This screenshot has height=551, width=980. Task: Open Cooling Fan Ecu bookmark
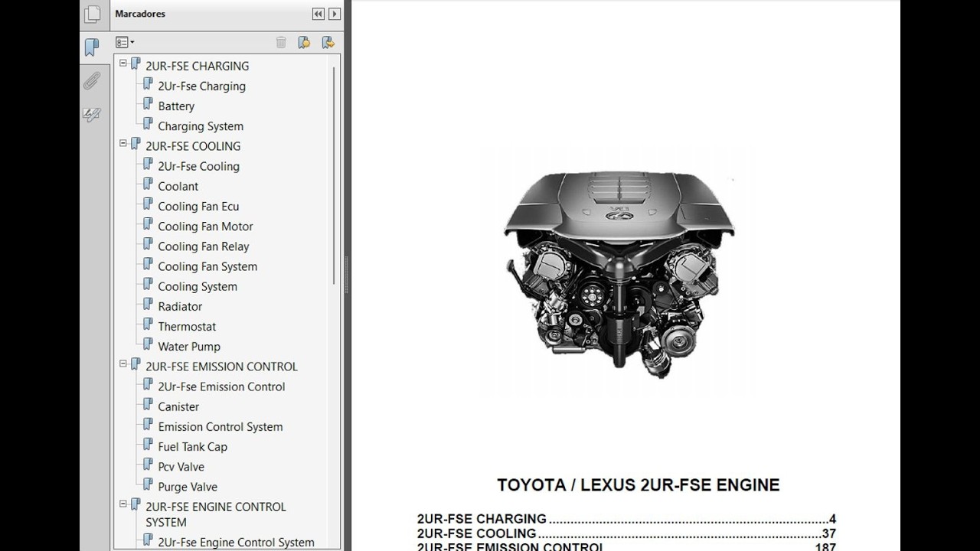[199, 206]
